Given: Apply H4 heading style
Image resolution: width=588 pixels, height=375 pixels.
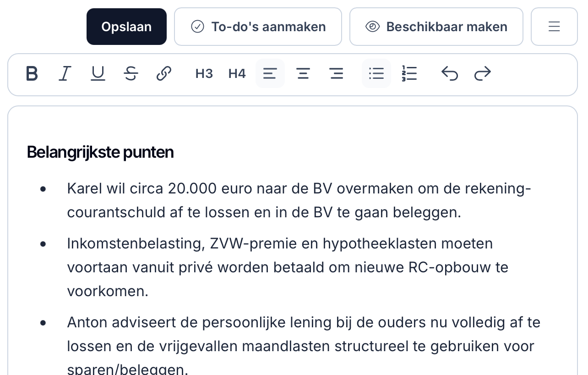Looking at the screenshot, I should [237, 73].
